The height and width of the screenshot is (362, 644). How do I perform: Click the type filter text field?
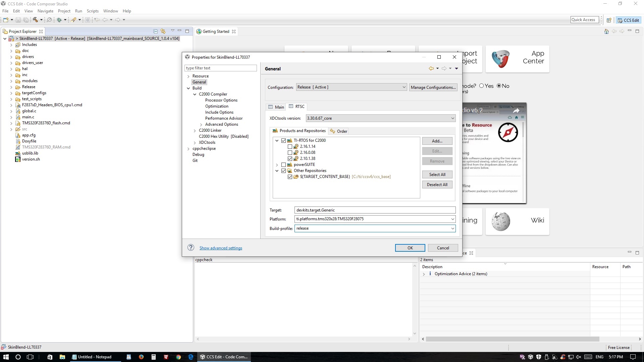coord(220,68)
